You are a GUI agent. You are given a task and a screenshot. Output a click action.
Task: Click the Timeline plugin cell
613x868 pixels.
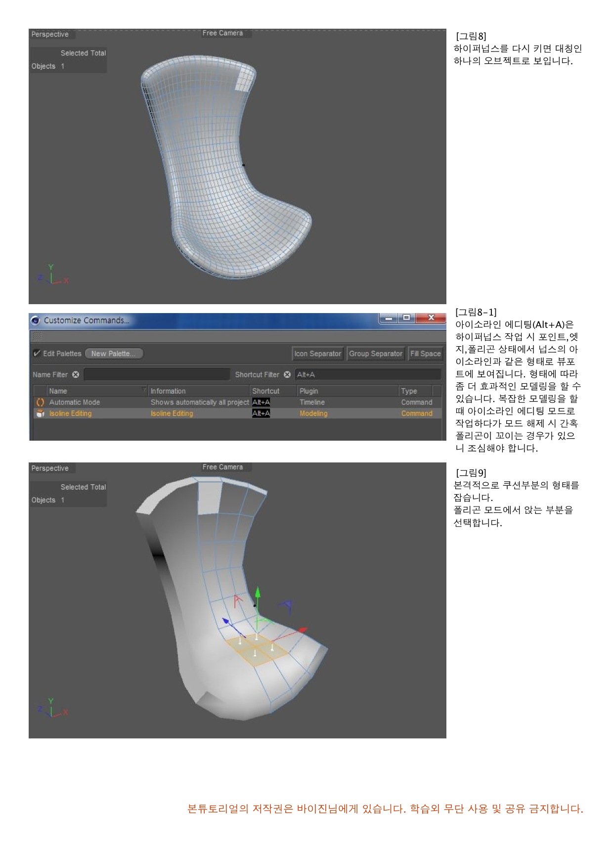pos(312,403)
